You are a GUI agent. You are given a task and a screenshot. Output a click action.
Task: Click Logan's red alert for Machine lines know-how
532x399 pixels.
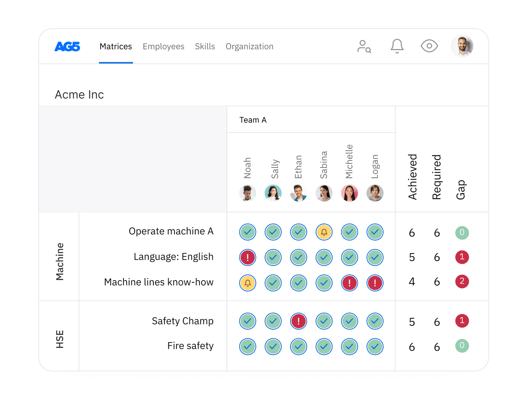click(x=375, y=283)
